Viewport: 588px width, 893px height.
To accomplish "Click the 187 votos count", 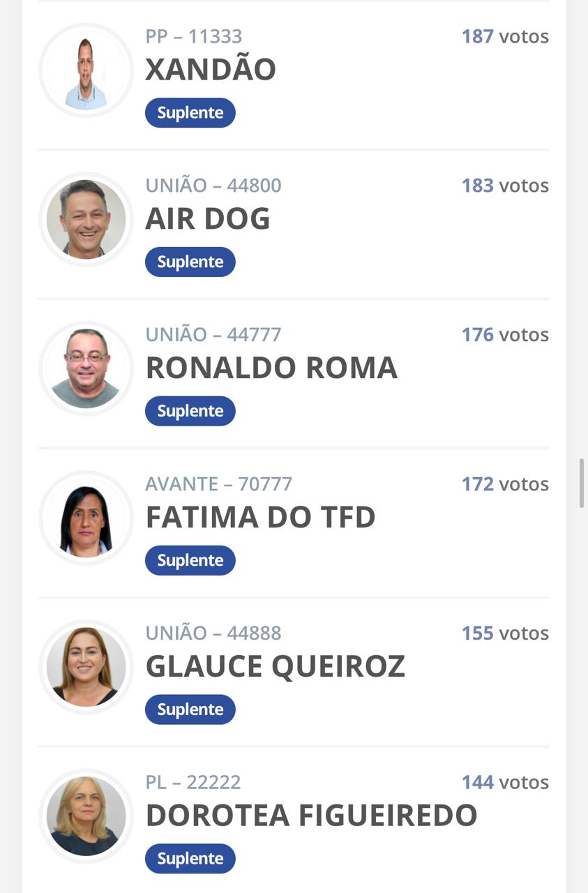I will coord(505,36).
